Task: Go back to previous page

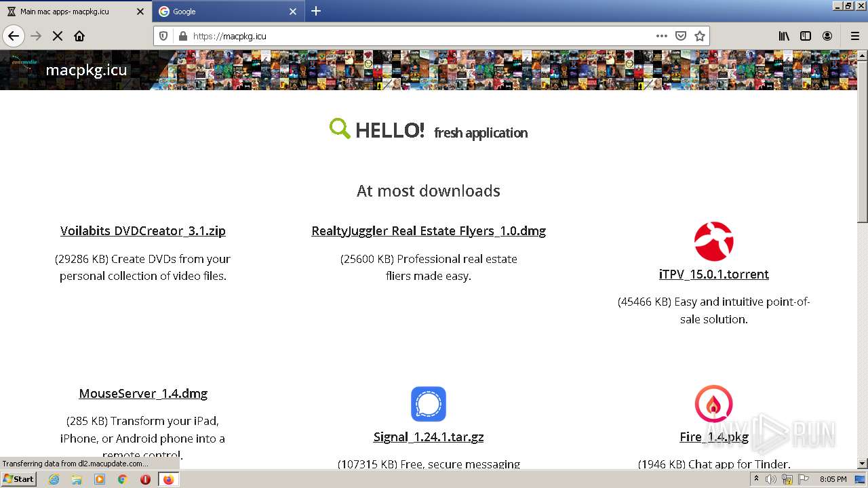Action: [14, 36]
